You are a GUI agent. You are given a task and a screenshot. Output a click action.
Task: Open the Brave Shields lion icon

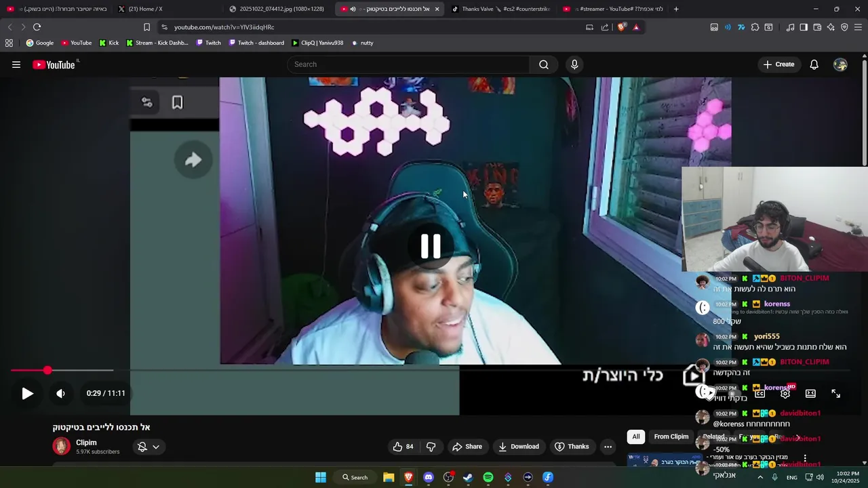tap(621, 27)
